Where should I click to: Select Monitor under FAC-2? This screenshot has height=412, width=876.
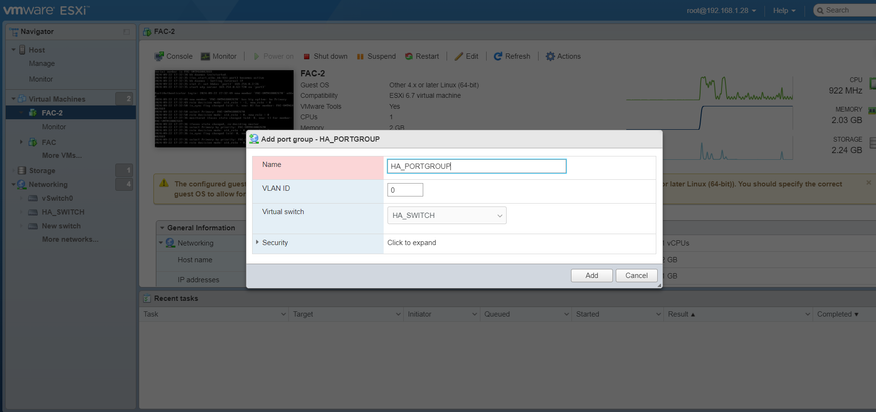pos(54,127)
